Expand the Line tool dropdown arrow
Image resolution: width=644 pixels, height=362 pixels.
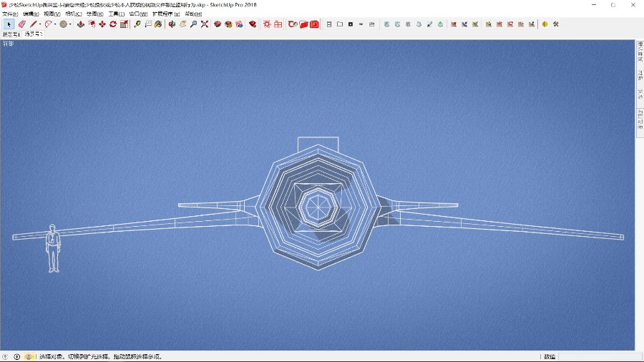point(40,24)
